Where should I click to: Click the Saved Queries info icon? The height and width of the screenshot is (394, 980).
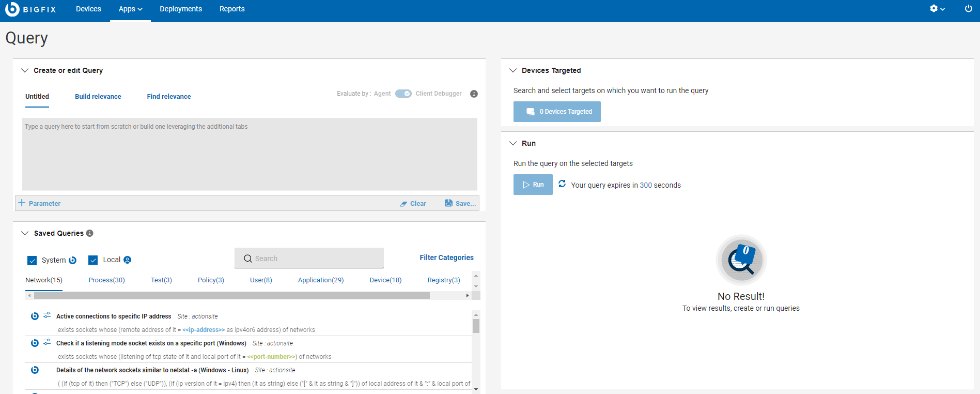pyautogui.click(x=90, y=233)
